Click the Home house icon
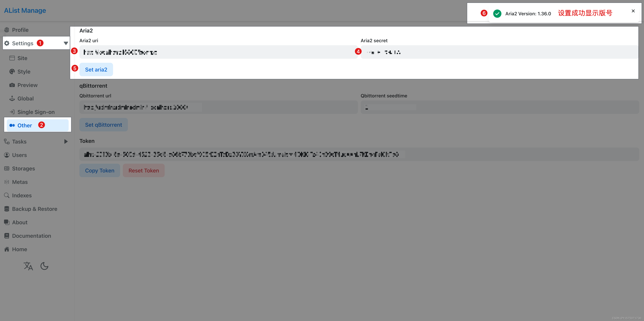Viewport: 644px width, 321px height. tap(7, 249)
